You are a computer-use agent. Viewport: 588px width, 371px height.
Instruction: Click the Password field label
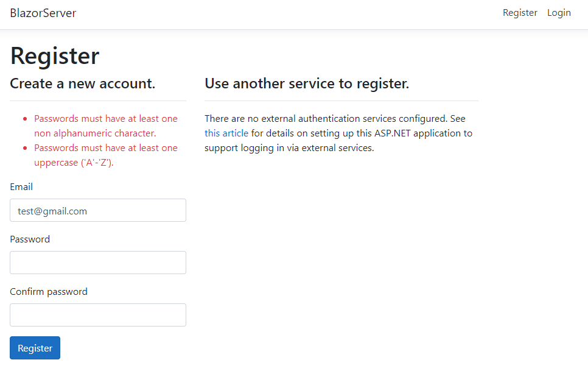[30, 239]
